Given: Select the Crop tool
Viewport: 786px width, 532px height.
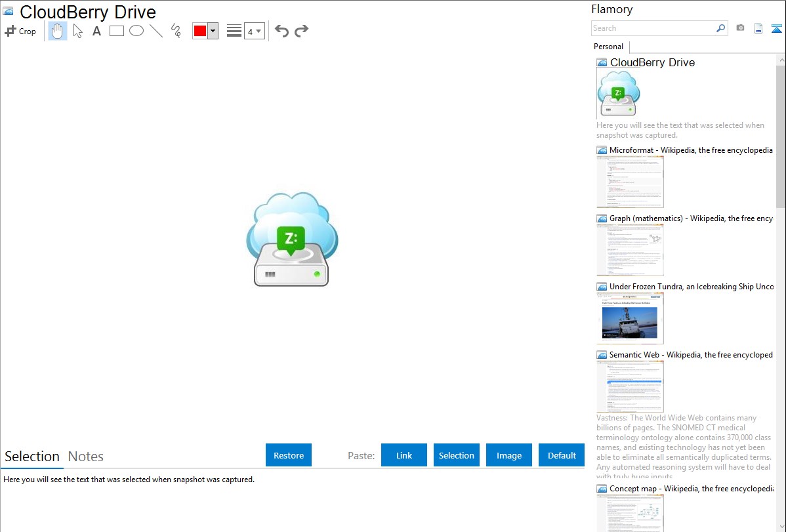Looking at the screenshot, I should (20, 31).
